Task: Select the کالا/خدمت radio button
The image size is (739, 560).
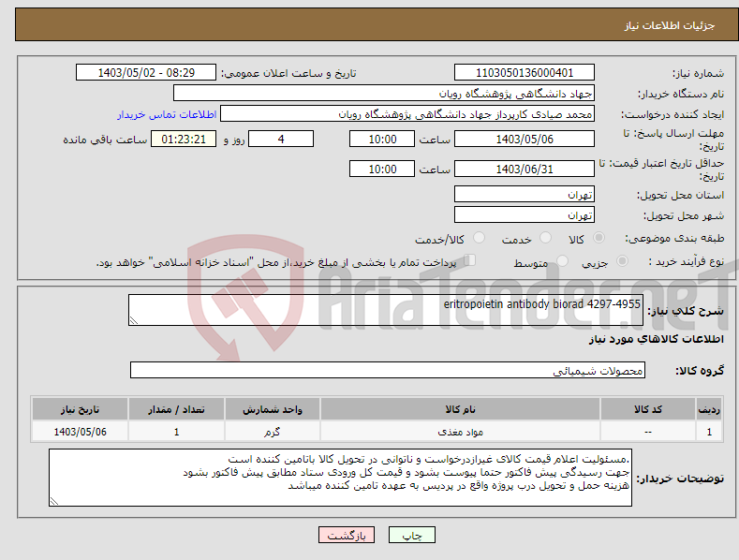Action: pos(479,238)
